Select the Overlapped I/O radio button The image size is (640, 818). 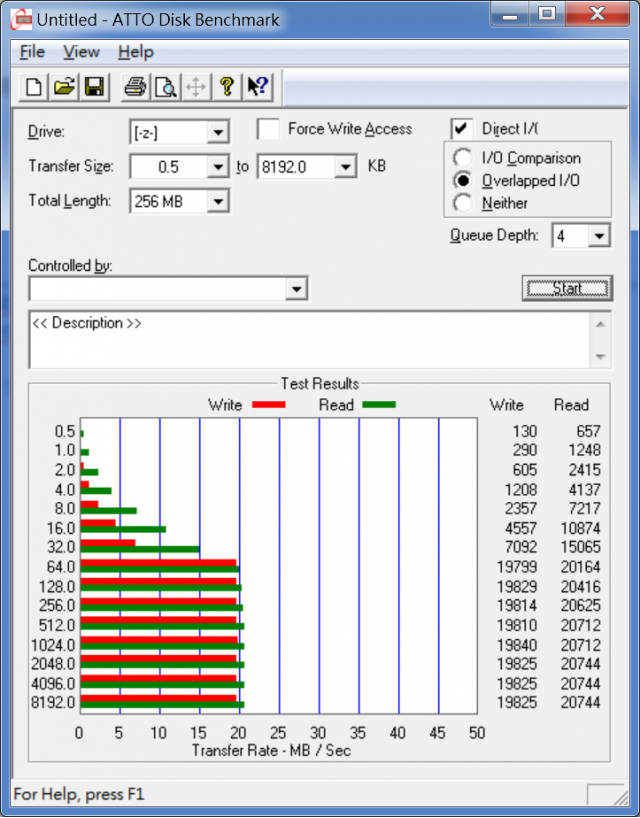463,181
